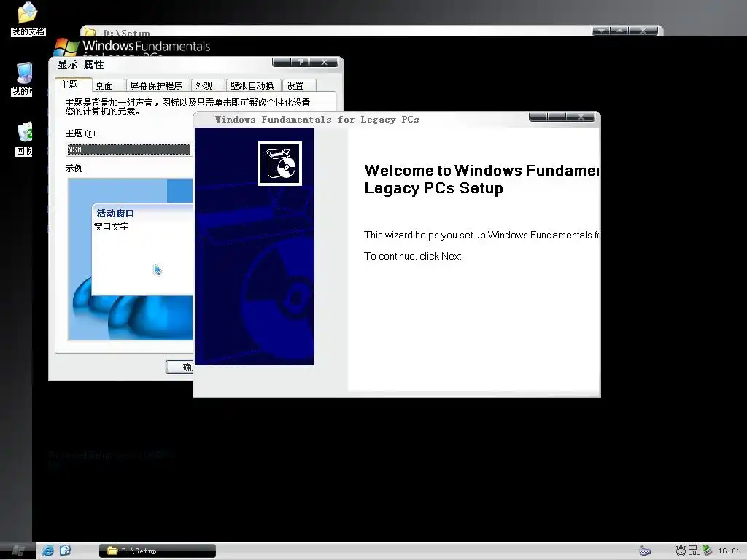
Task: Click the 主题(T): label
Action: (82, 134)
